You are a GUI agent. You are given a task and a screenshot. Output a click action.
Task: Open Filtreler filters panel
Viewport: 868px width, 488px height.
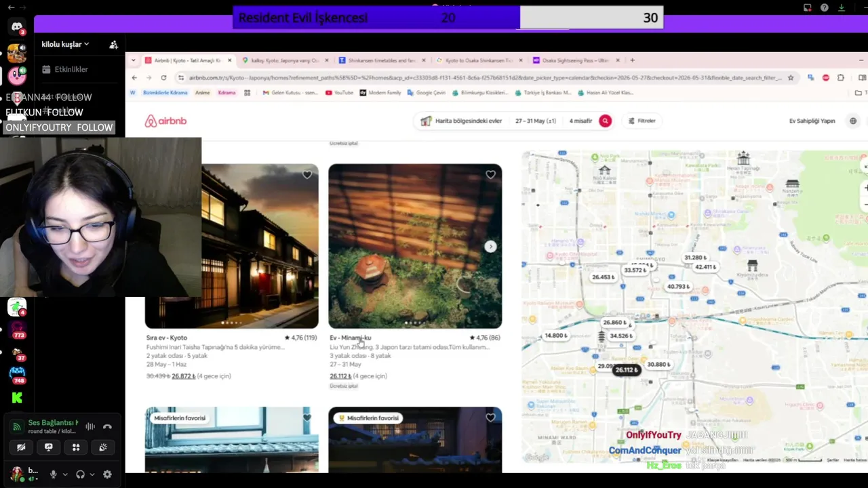click(x=642, y=121)
